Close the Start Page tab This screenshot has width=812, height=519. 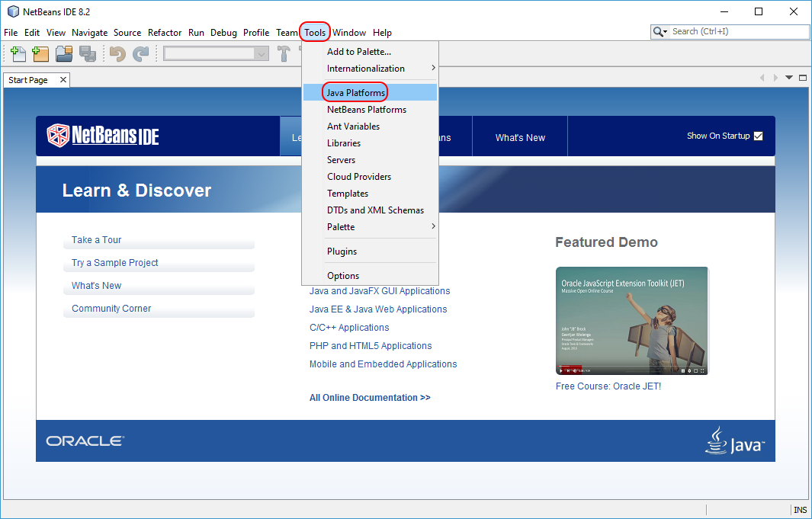coord(63,80)
